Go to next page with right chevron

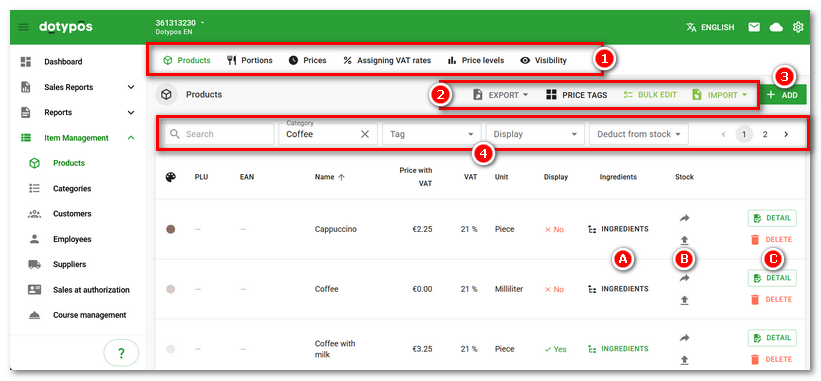click(786, 135)
